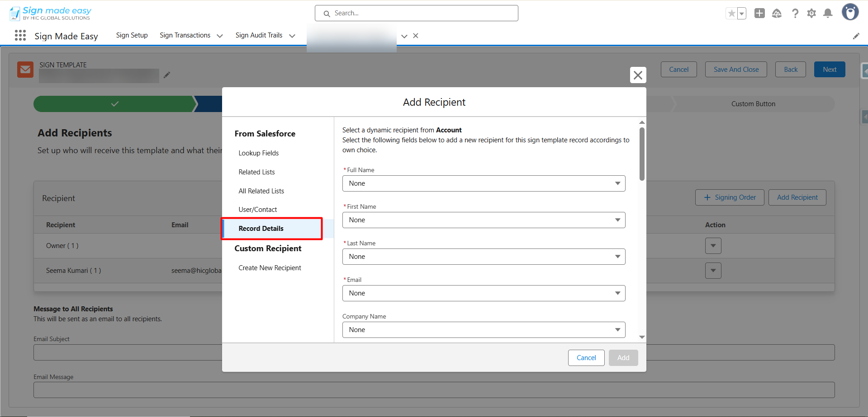868x417 pixels.
Task: Expand the Full Name dropdown
Action: point(484,183)
